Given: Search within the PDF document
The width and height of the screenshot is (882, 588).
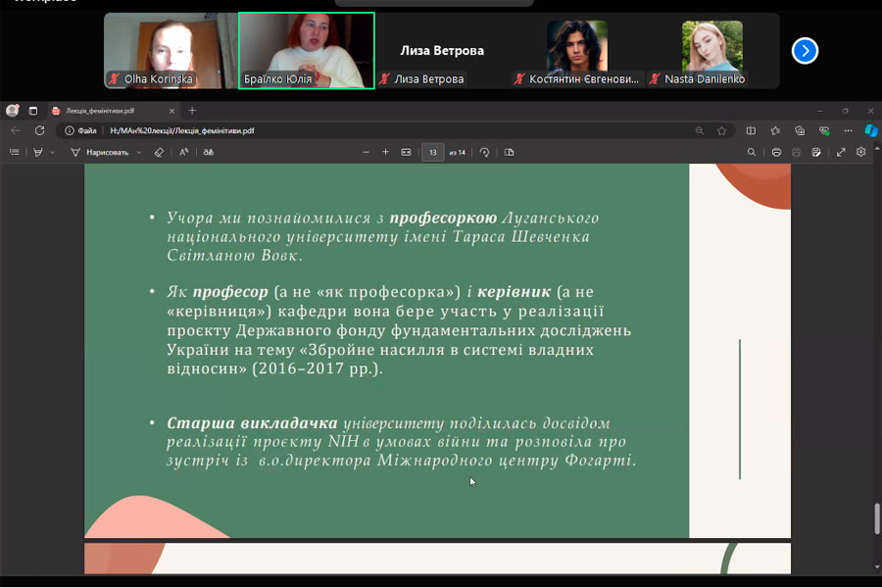Looking at the screenshot, I should coord(751,152).
